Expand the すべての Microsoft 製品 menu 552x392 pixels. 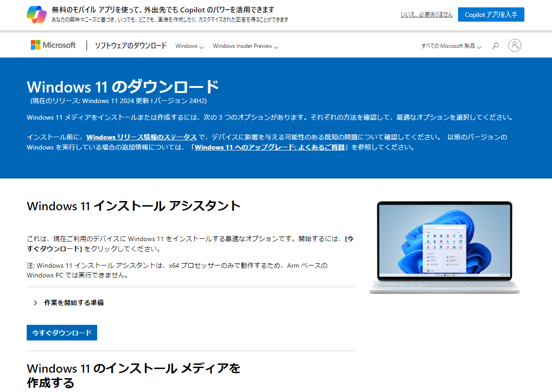451,46
